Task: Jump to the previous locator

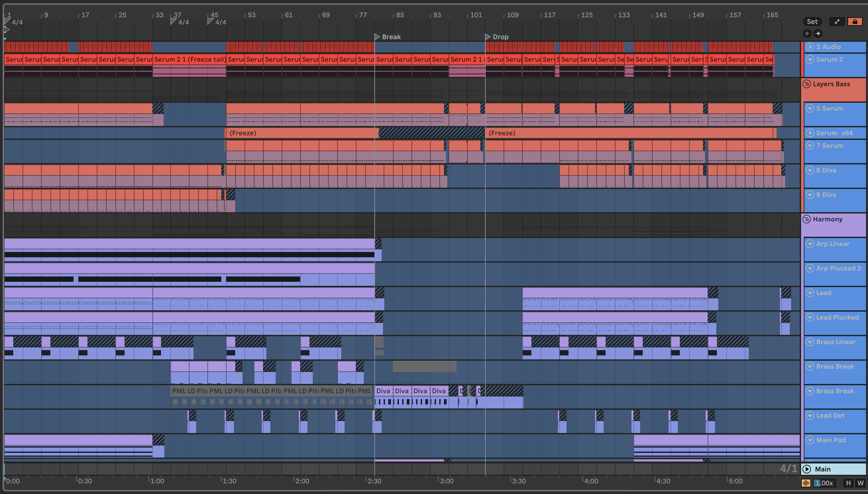Action: coord(807,33)
